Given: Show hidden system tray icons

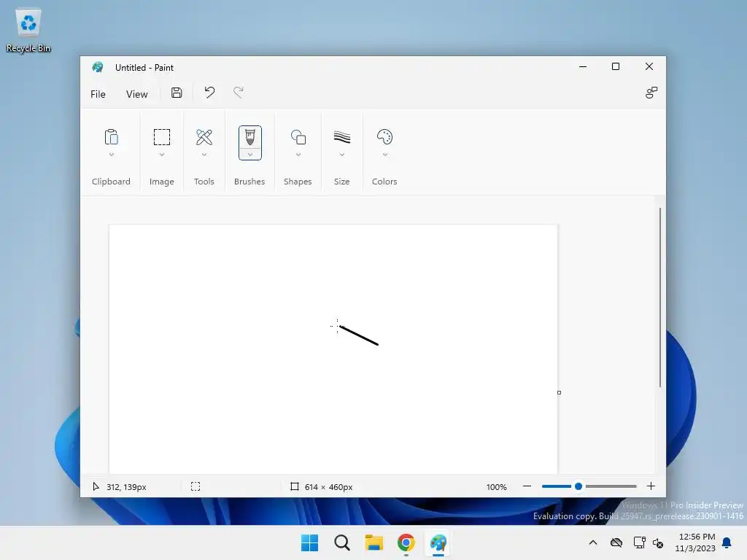Looking at the screenshot, I should coord(593,542).
